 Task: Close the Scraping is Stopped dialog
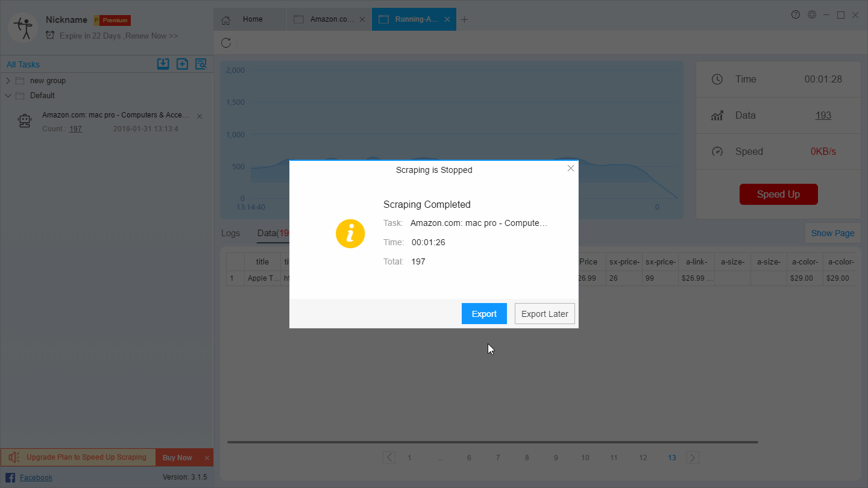571,168
